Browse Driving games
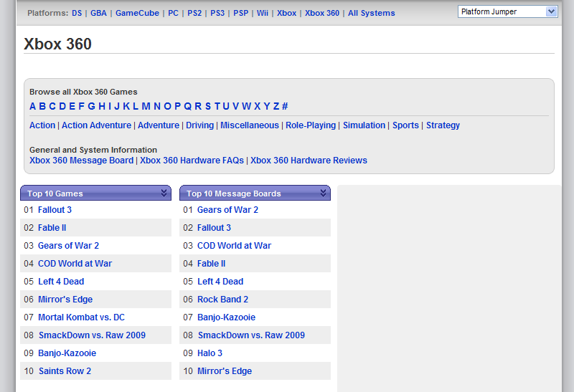Image resolution: width=574 pixels, height=392 pixels. [200, 125]
